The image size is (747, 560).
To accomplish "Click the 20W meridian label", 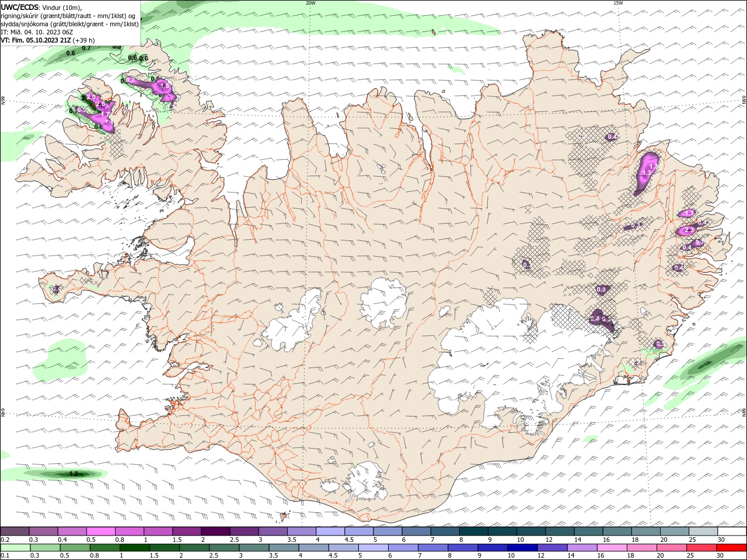I will 310,3.
